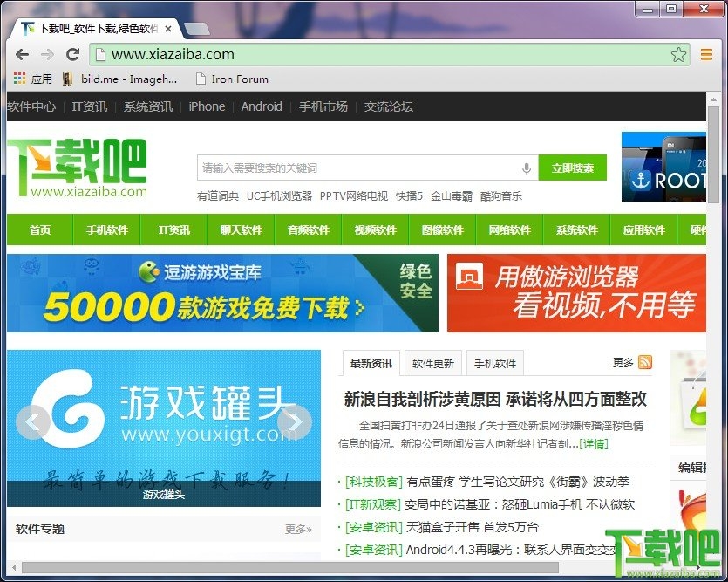Select 聊天软件 in the green navigation bar
Screen dimensions: 728x582
(241, 229)
